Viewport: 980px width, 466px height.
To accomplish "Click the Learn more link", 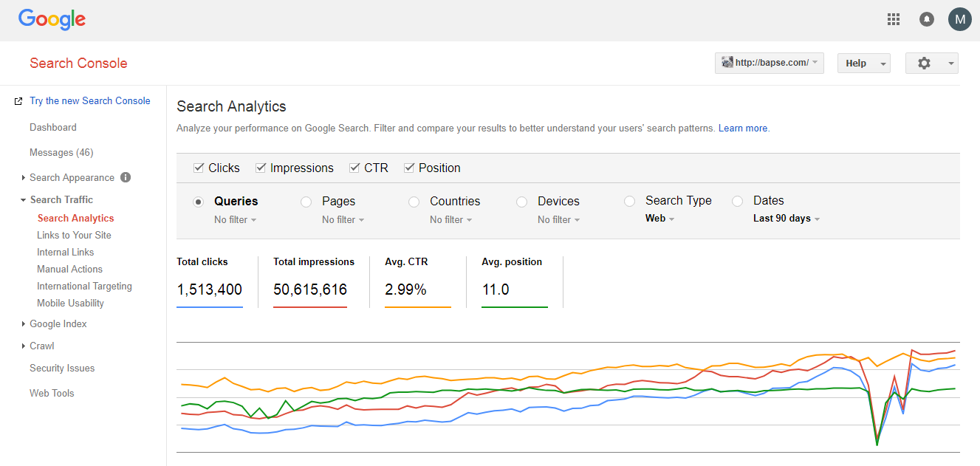I will pos(743,128).
